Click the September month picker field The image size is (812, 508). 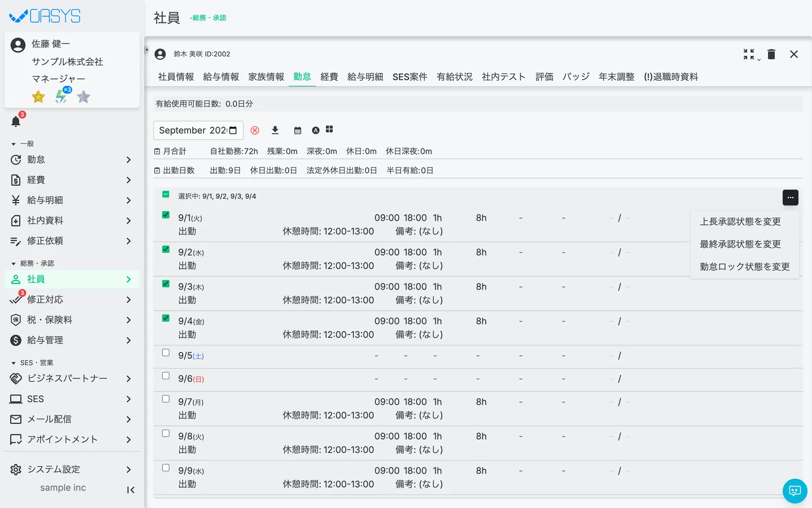pos(198,130)
